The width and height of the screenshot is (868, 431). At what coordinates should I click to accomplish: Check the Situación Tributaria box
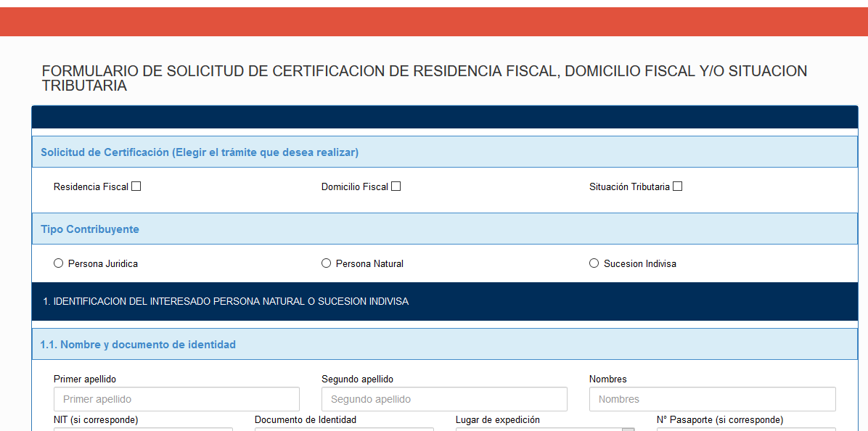point(677,186)
